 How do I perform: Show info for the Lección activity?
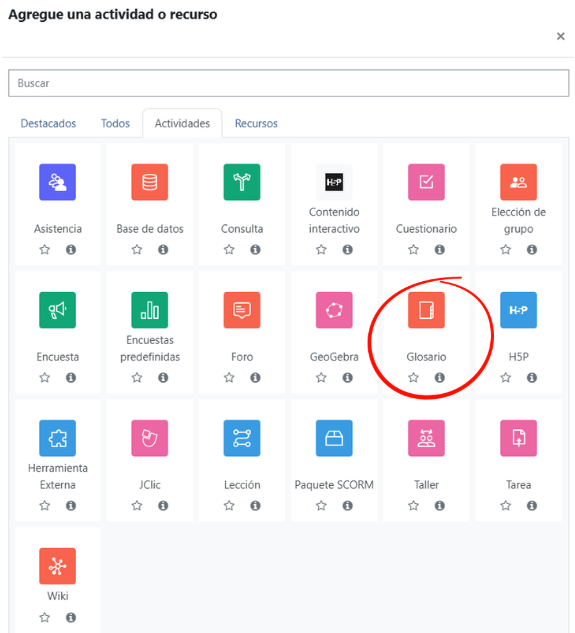(x=255, y=505)
